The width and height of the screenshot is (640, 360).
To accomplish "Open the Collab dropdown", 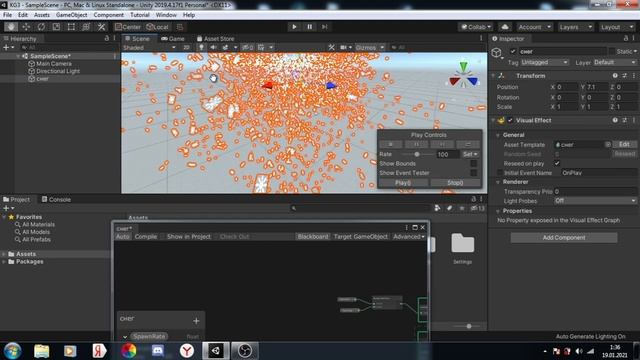I will pos(476,27).
